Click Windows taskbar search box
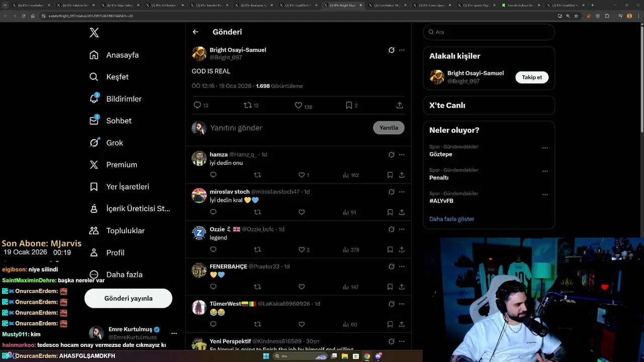644x362 pixels. click(301, 356)
